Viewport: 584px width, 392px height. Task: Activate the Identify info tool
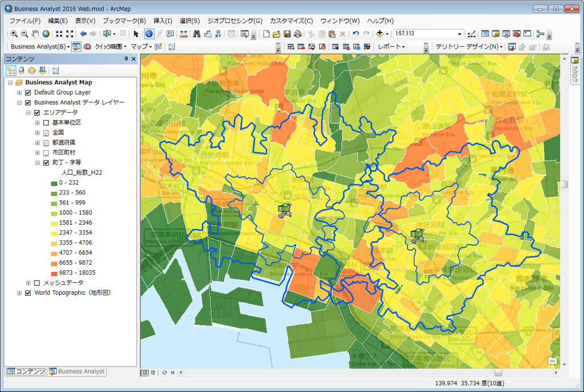click(149, 34)
